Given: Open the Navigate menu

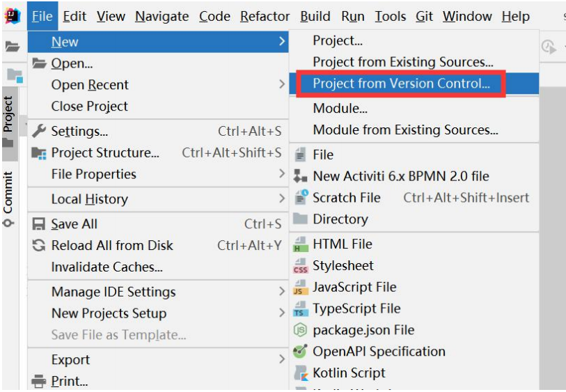Looking at the screenshot, I should point(162,17).
